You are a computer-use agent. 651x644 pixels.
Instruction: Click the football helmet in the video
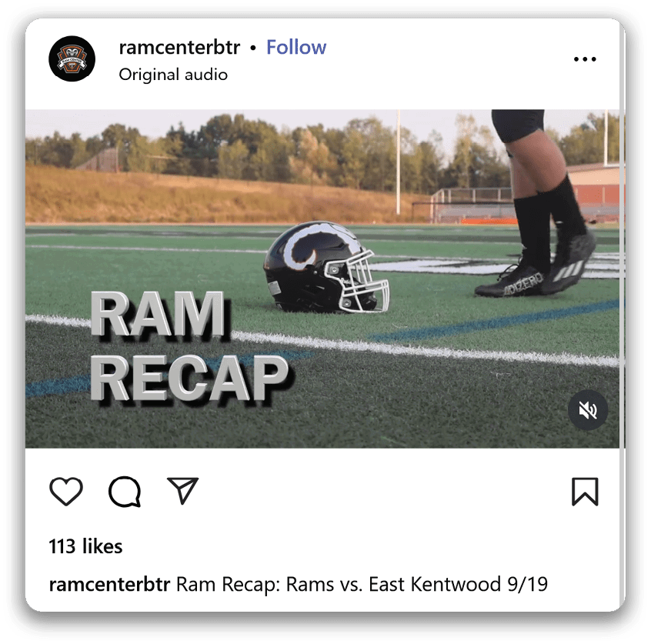tap(326, 267)
